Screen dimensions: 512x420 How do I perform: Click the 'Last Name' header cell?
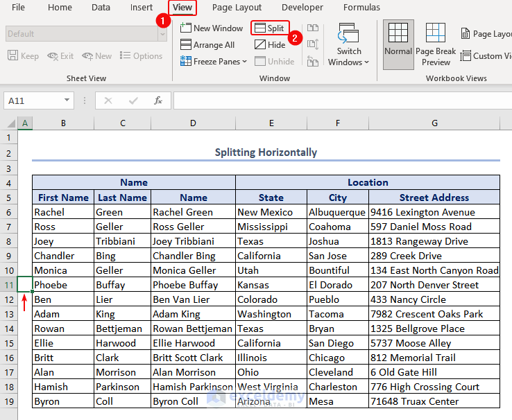[x=122, y=198]
